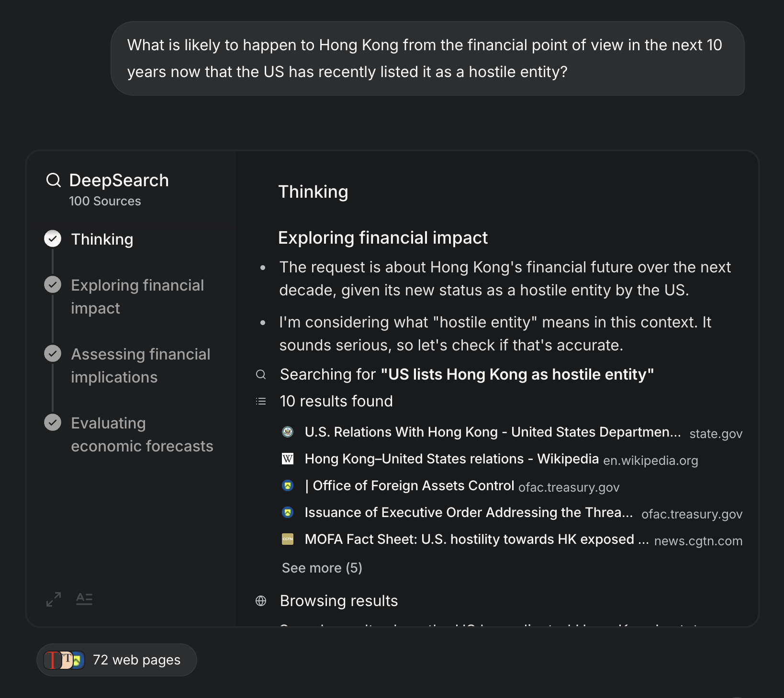The image size is (784, 698).
Task: Click check circle next to Thinking step
Action: point(53,238)
